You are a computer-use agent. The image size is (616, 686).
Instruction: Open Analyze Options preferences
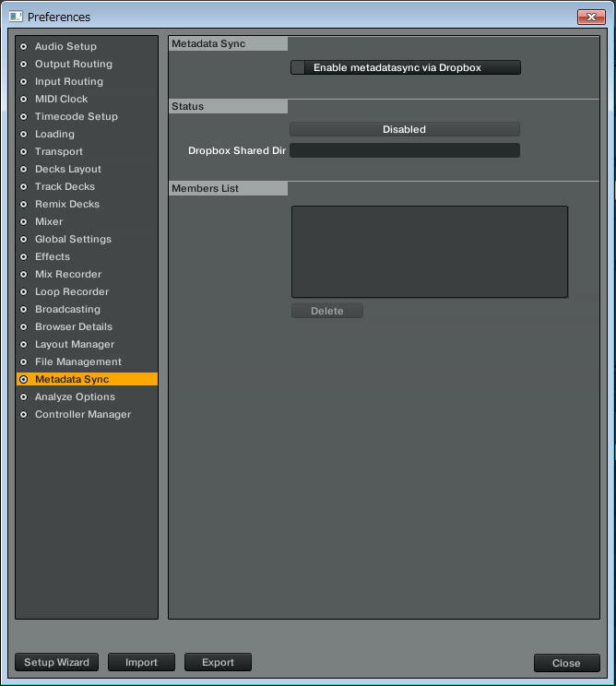pos(87,396)
